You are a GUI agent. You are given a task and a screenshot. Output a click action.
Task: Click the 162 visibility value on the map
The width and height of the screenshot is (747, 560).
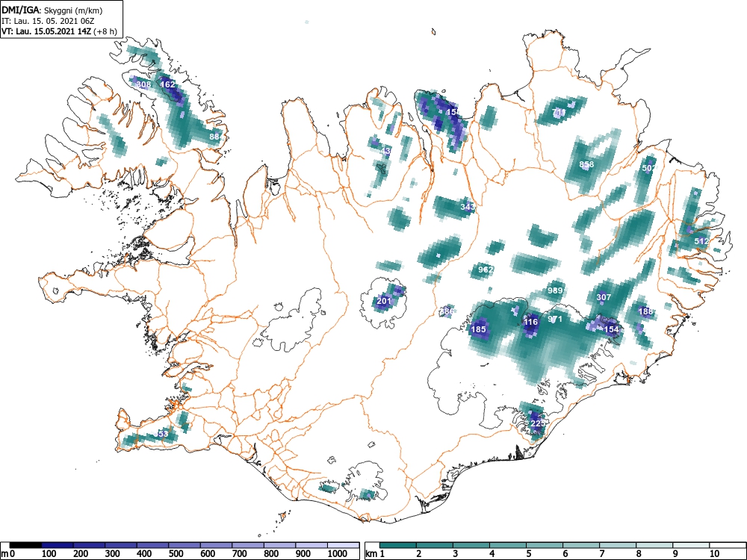click(167, 84)
